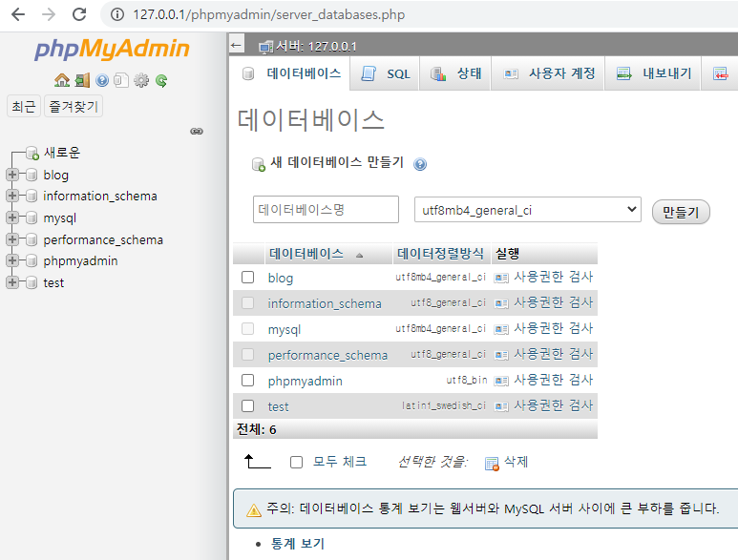The width and height of the screenshot is (738, 560).
Task: Sort by 데이터베이스 column header arrow
Action: point(360,256)
